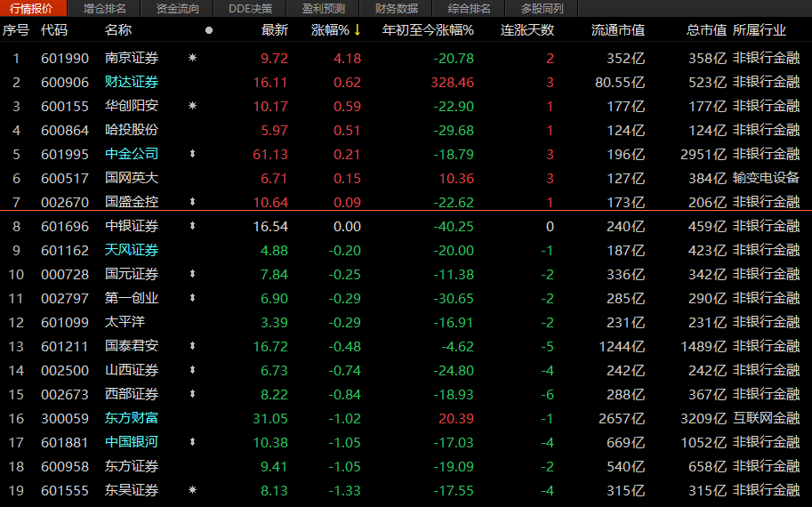This screenshot has height=507, width=812.
Task: Click the marker icon beside 第一创业
Action: pyautogui.click(x=193, y=298)
